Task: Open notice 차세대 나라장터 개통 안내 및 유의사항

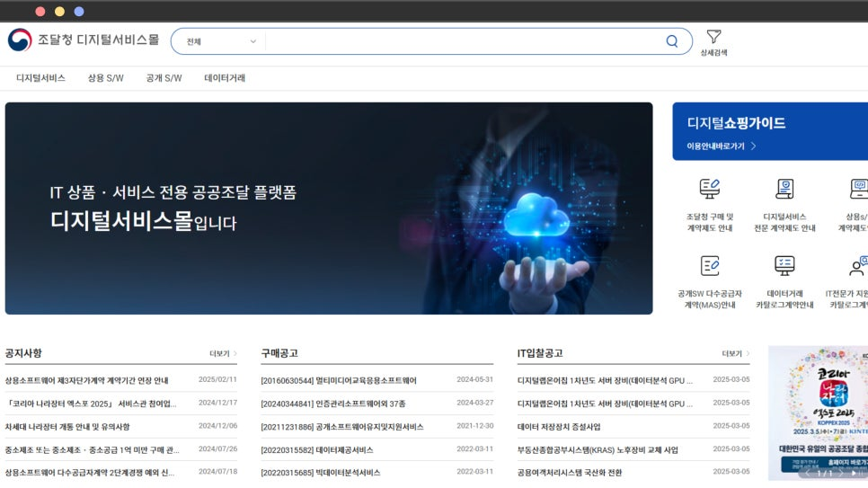Action: 67,427
